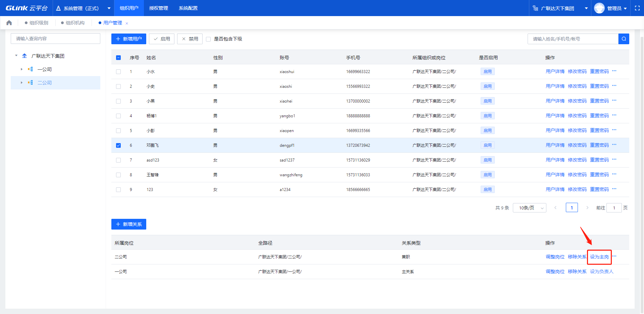Open the 10条/页 page size dropdown
This screenshot has height=314, width=644.
click(x=530, y=208)
